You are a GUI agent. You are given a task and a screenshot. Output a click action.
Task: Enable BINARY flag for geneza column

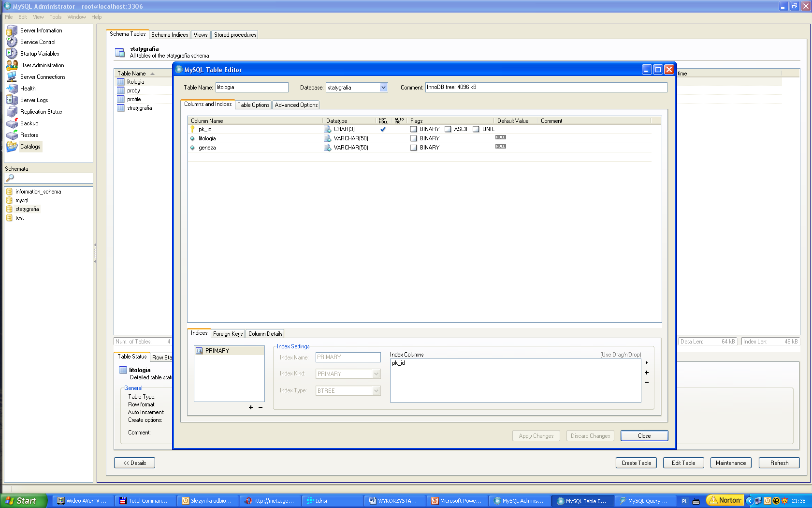(x=414, y=148)
